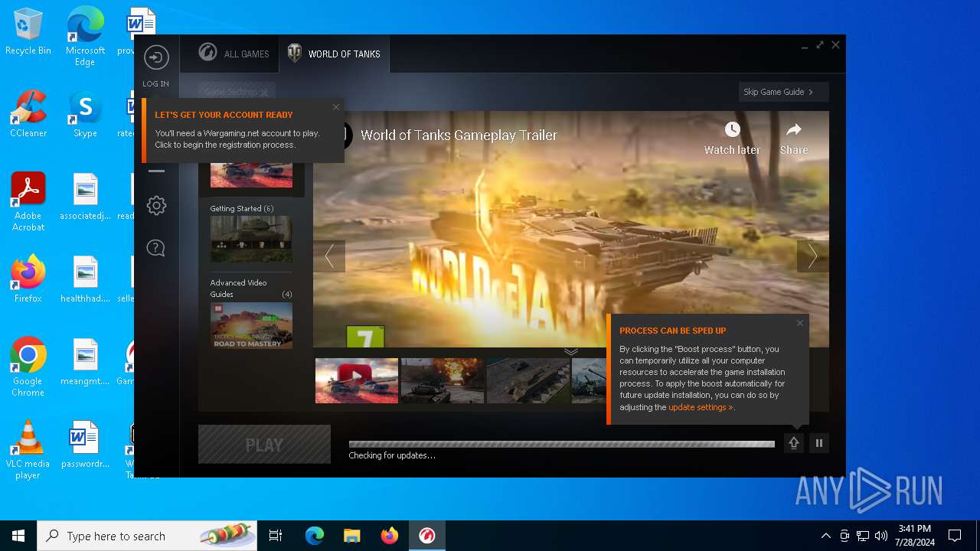Open CCleaner desktop shortcut
980x551 pixels.
coord(28,114)
